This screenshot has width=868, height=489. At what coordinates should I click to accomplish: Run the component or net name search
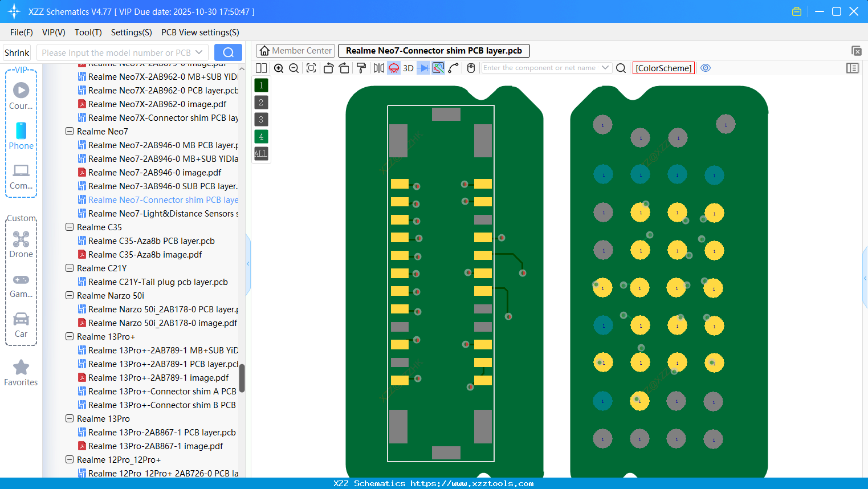click(621, 68)
